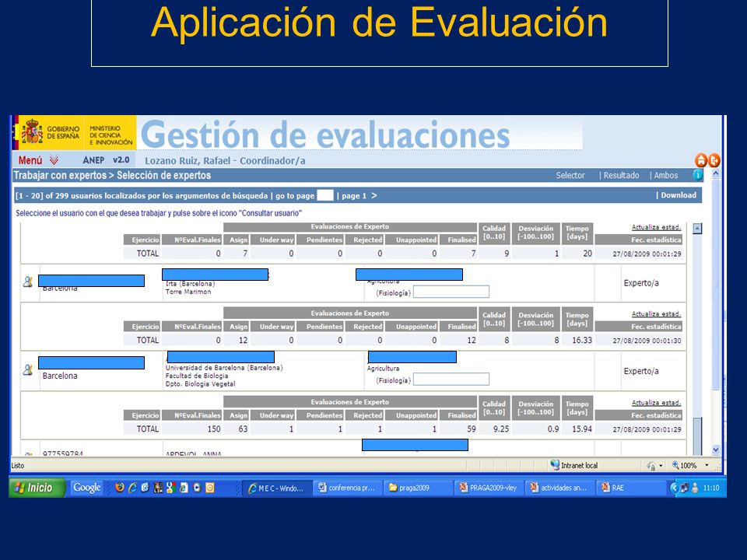This screenshot has width=747, height=560.
Task: Click the go to page input box
Action: tap(325, 195)
